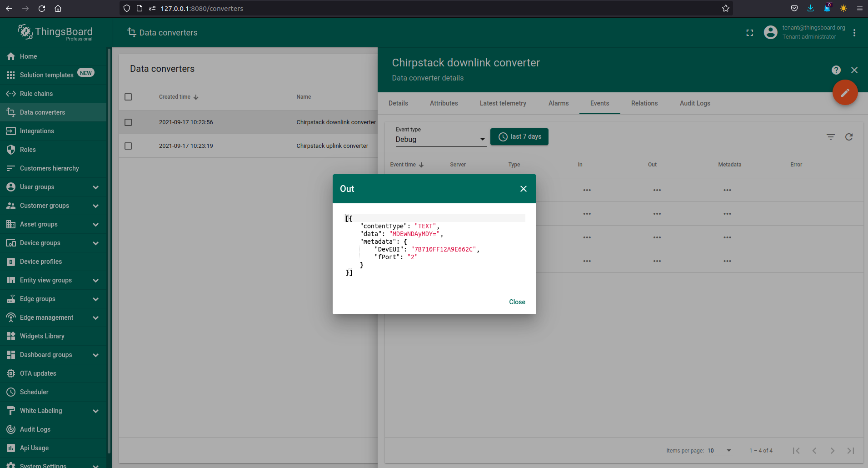The image size is (868, 468).
Task: Switch to the Alarms tab
Action: pos(559,103)
